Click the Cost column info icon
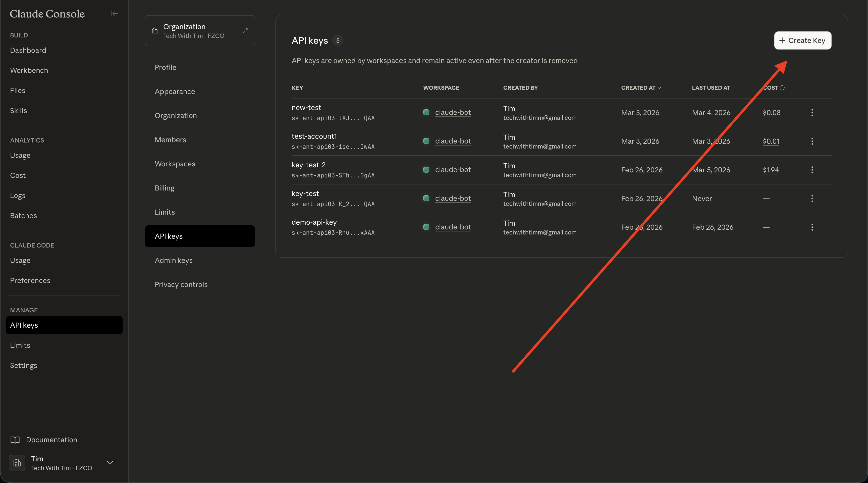This screenshot has width=868, height=483. point(782,88)
